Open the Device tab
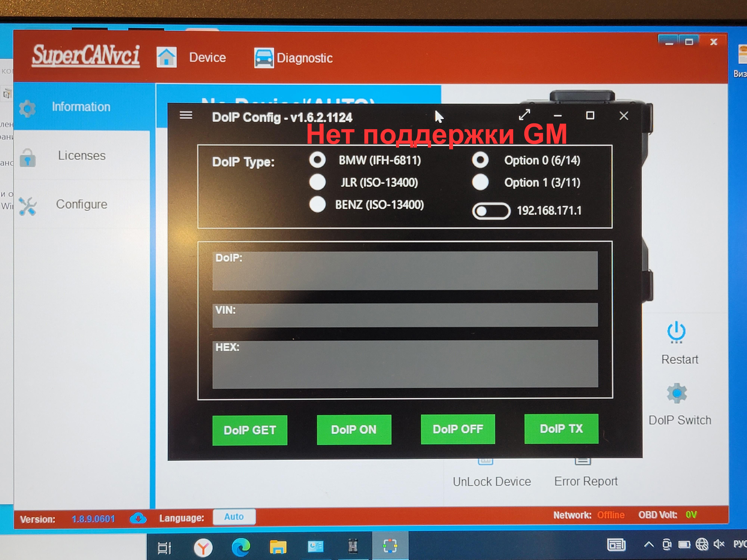This screenshot has height=560, width=747. (207, 57)
